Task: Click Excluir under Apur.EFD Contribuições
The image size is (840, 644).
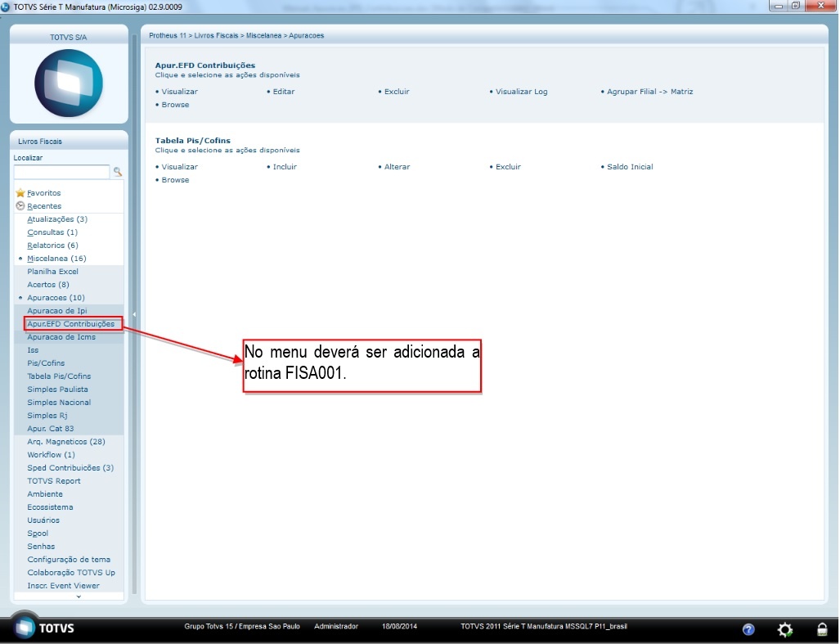Action: [x=397, y=92]
